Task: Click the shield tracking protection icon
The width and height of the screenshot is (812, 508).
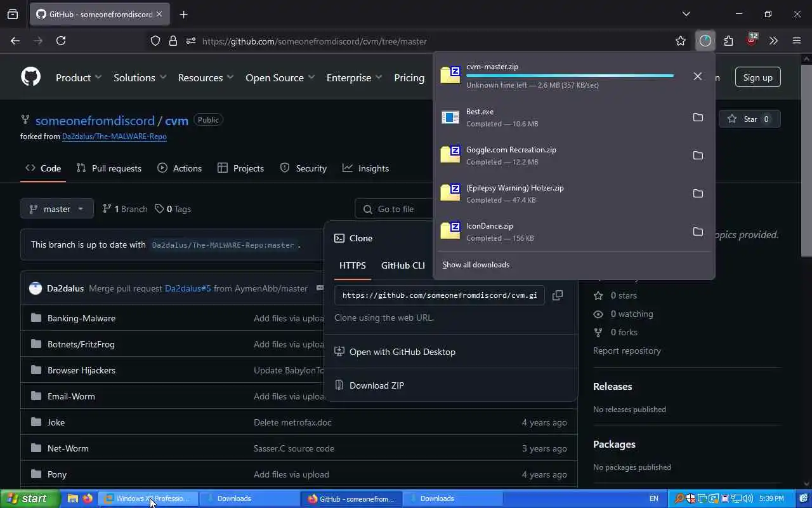Action: [x=155, y=41]
